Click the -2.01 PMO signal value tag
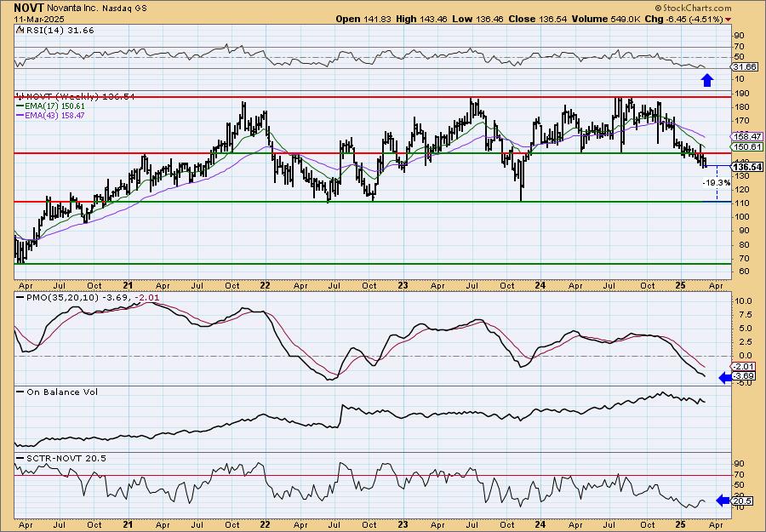The height and width of the screenshot is (532, 766). tap(744, 366)
